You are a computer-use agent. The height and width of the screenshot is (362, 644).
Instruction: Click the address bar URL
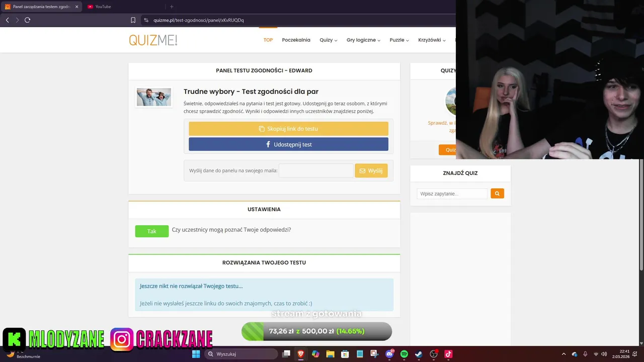pos(199,20)
